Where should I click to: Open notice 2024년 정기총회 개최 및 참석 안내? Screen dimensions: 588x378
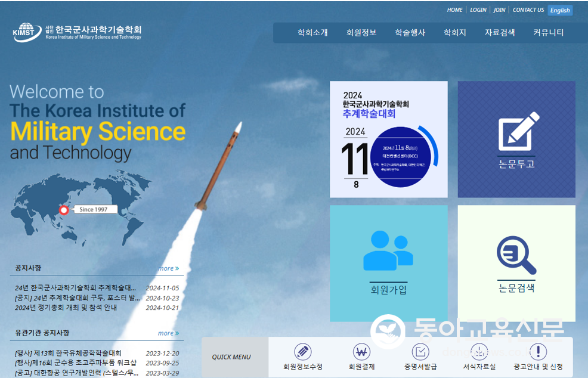coord(66,308)
